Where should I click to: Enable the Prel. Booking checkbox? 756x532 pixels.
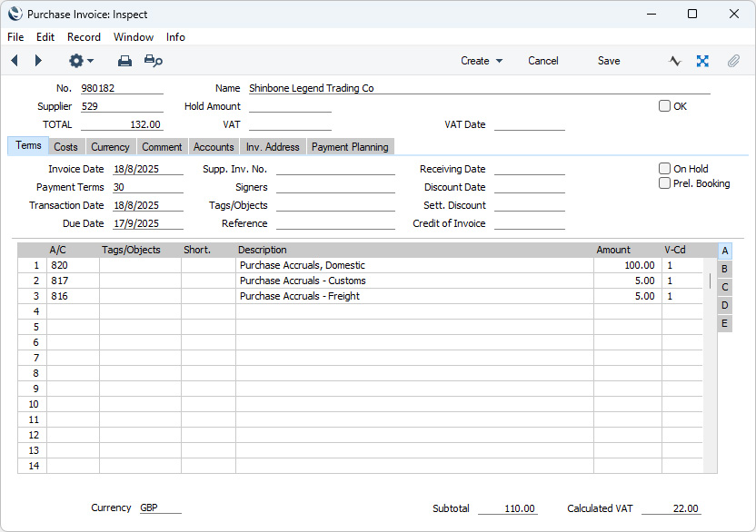coord(664,183)
